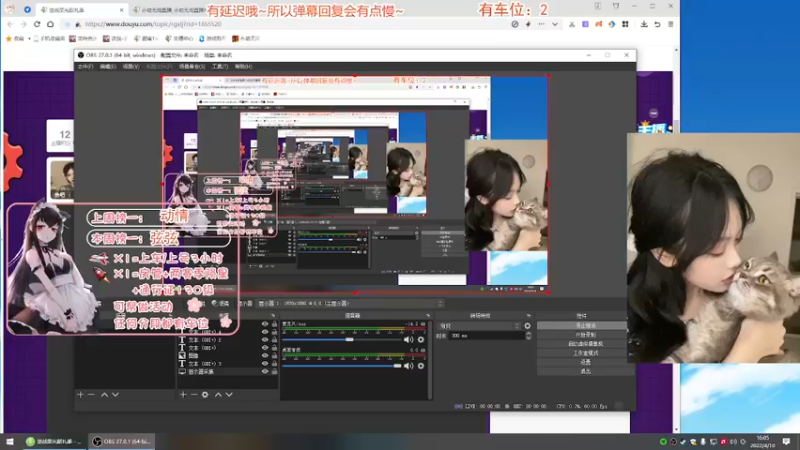Open the browser home page

pyautogui.click(x=50, y=24)
